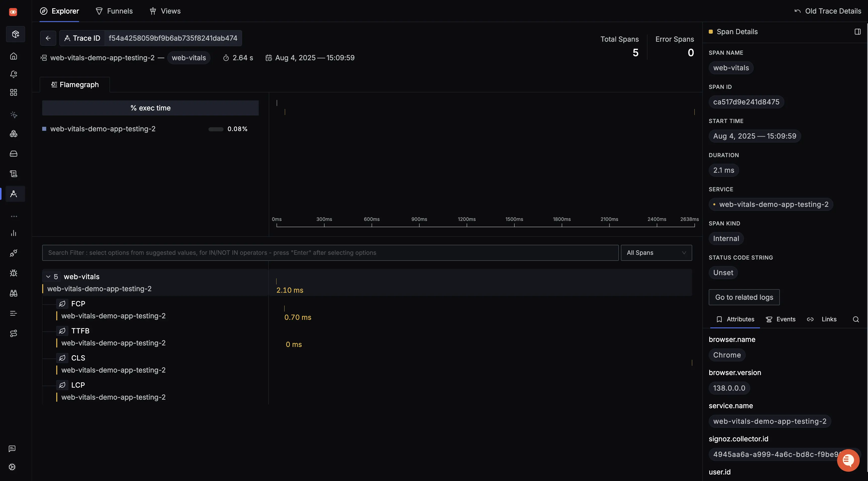This screenshot has width=868, height=481.
Task: Collapse the Span Details side panel
Action: tap(857, 32)
